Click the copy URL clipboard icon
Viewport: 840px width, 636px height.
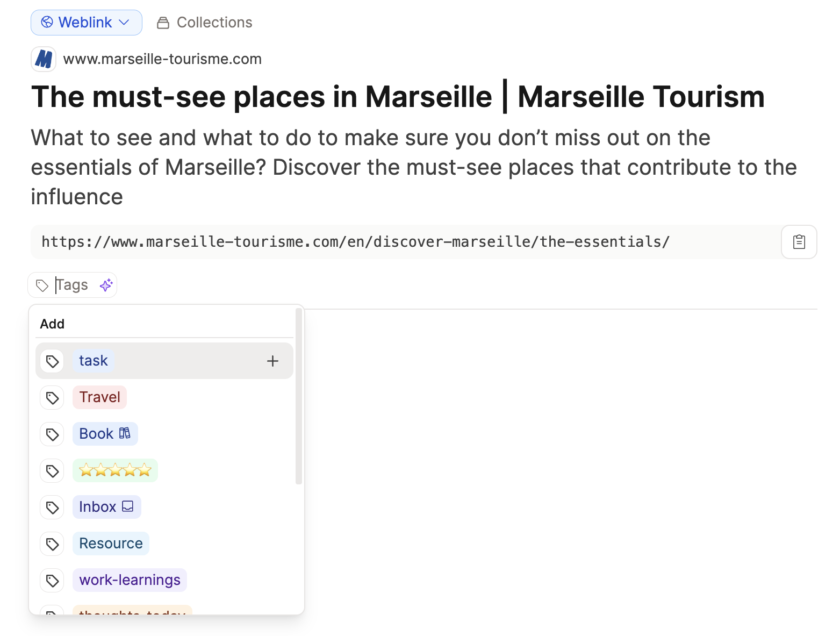coord(799,242)
